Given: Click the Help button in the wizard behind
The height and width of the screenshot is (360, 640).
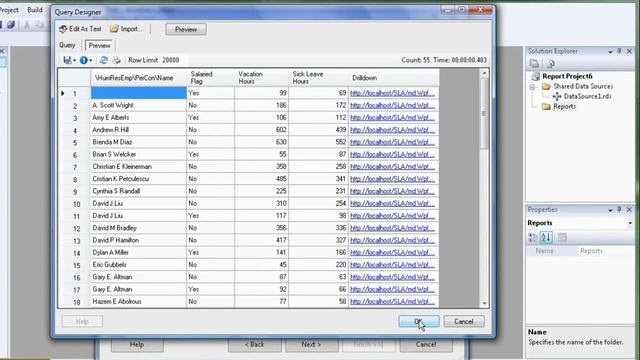Looking at the screenshot, I should 137,344.
